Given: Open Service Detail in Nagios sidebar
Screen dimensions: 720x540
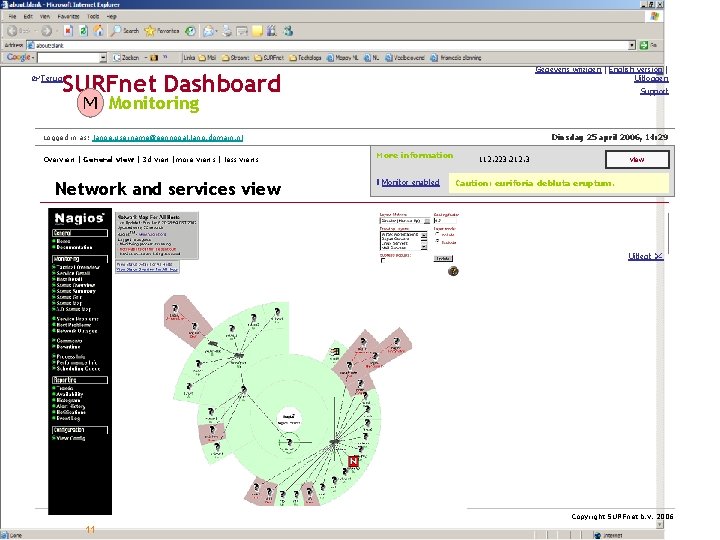Looking at the screenshot, I should [73, 273].
